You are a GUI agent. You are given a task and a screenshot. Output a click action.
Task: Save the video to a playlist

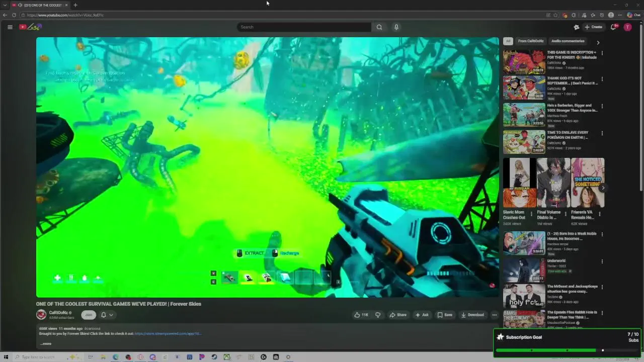click(445, 315)
